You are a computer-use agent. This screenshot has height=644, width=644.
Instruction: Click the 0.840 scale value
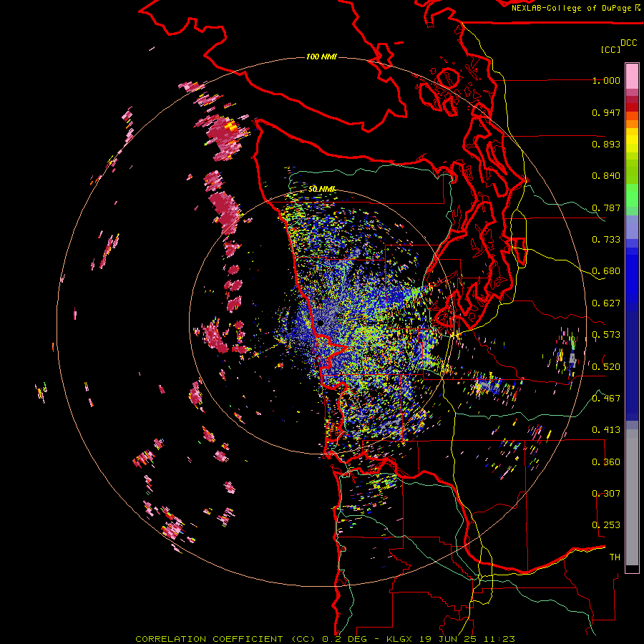(x=606, y=176)
